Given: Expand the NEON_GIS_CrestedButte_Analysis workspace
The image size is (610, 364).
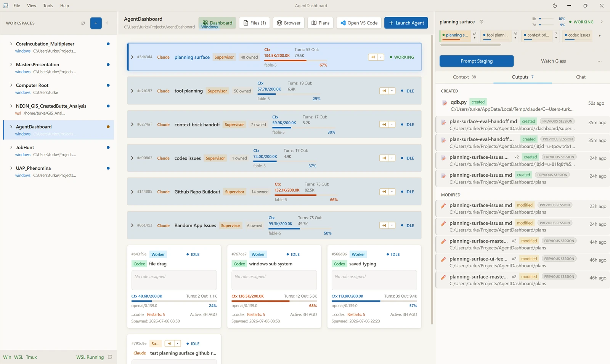Looking at the screenshot, I should coord(11,106).
